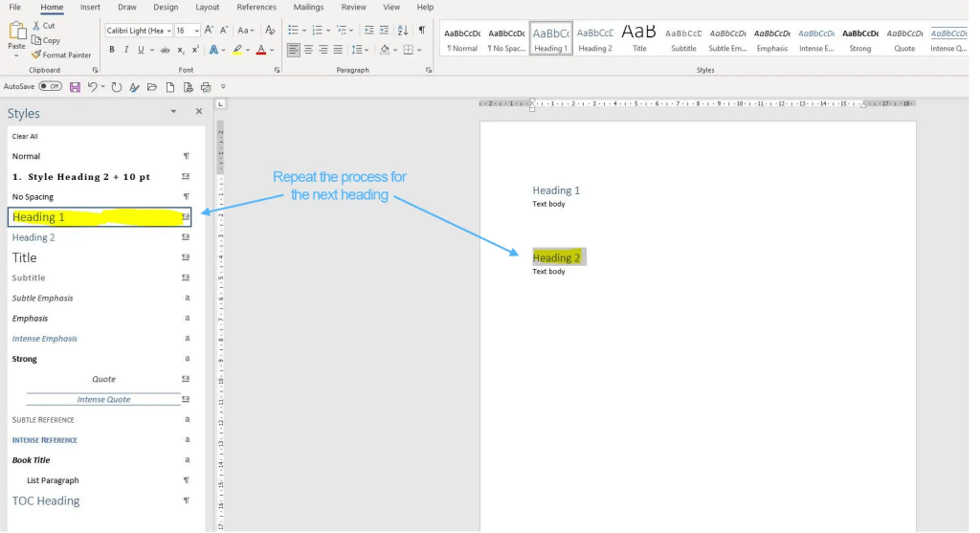Image resolution: width=980 pixels, height=533 pixels.
Task: Select Heading 1 in the Styles pane
Action: pyautogui.click(x=100, y=217)
